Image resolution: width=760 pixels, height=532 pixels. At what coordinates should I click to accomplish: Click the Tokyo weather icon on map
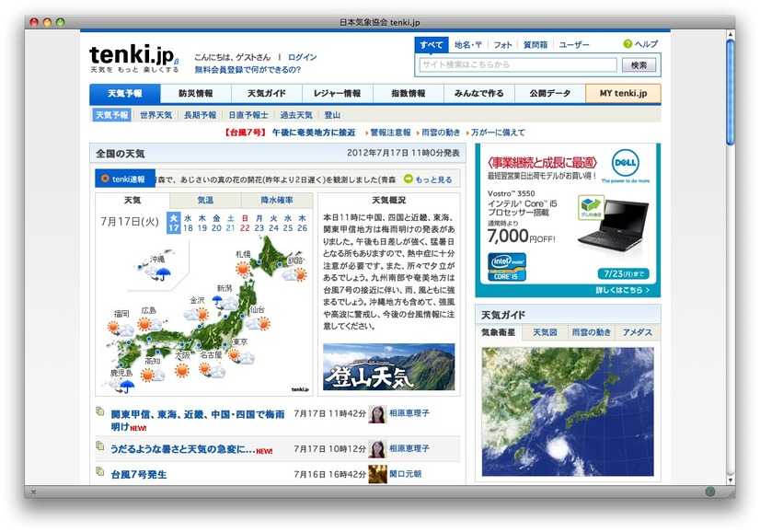(242, 356)
